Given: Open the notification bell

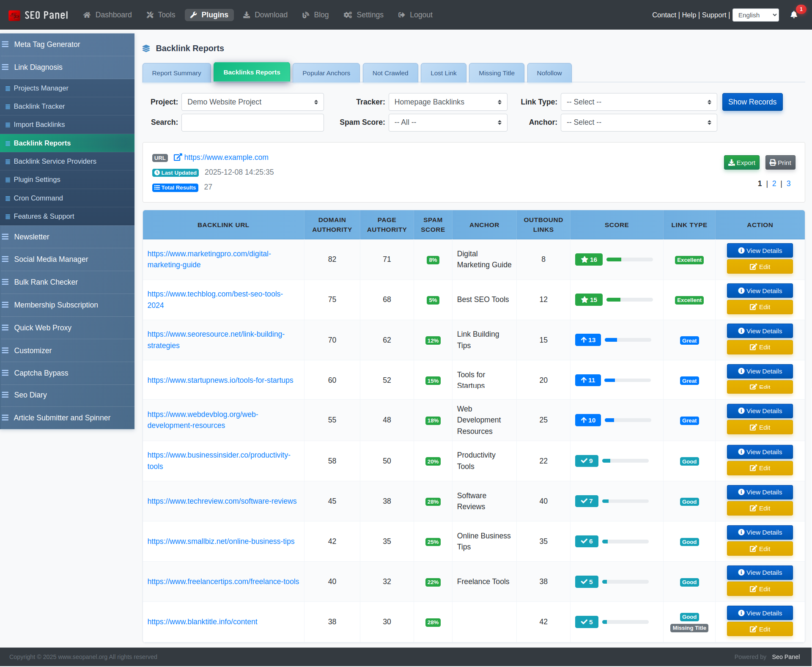Looking at the screenshot, I should point(793,15).
